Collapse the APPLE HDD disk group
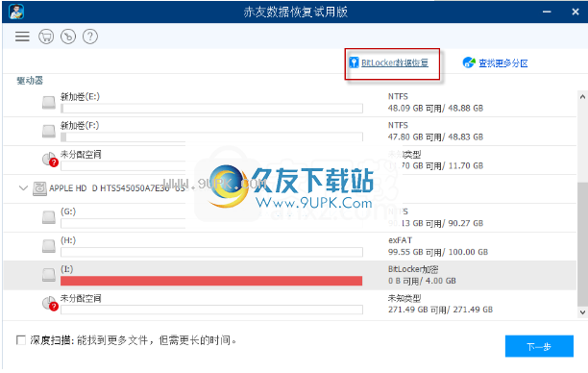 [23, 187]
